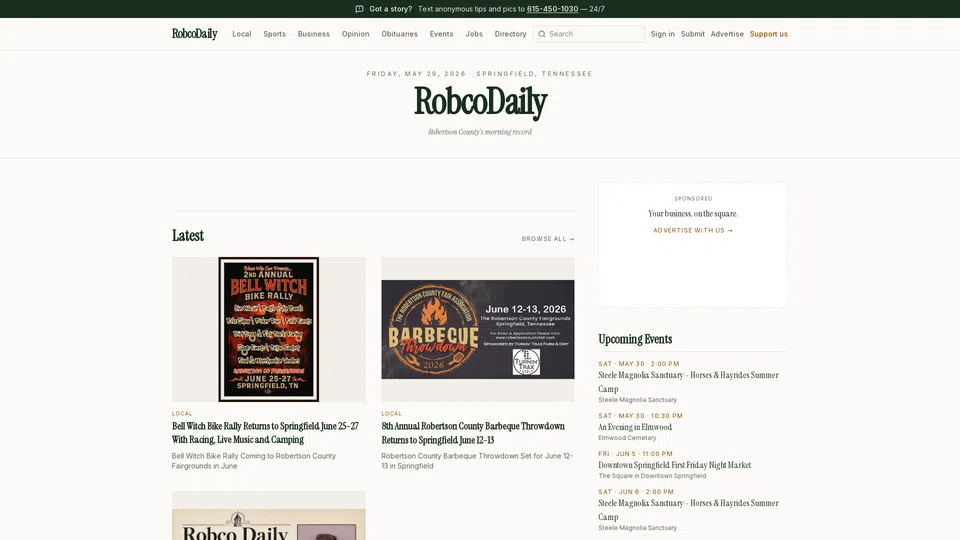Screen dimensions: 960x540
Task: Click the chat bubble icon beside Got a story
Action: [x=359, y=9]
